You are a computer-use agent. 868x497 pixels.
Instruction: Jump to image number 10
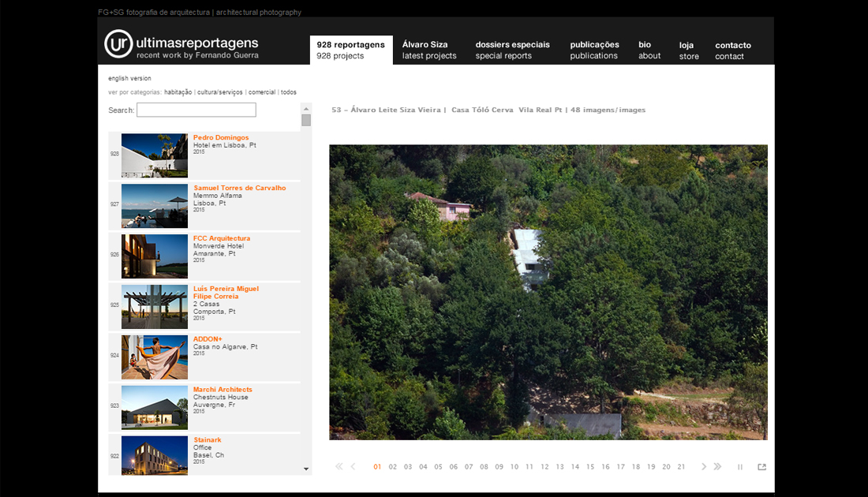(x=514, y=467)
